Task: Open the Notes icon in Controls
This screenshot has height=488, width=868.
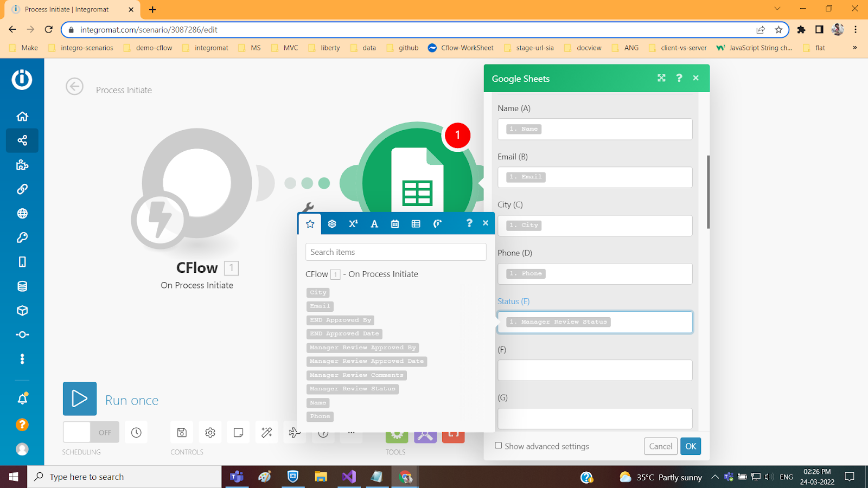Action: coord(238,432)
